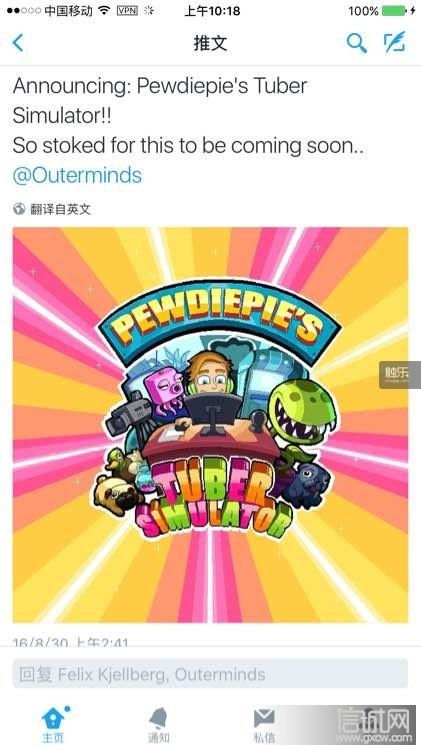This screenshot has height=750, width=421.
Task: Tap the 推文 page title
Action: click(x=210, y=43)
